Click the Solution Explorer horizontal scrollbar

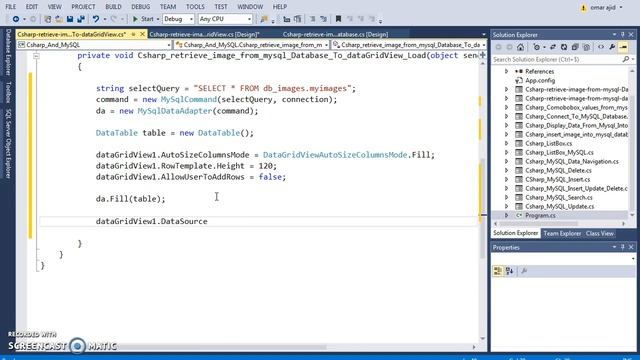coord(560,224)
